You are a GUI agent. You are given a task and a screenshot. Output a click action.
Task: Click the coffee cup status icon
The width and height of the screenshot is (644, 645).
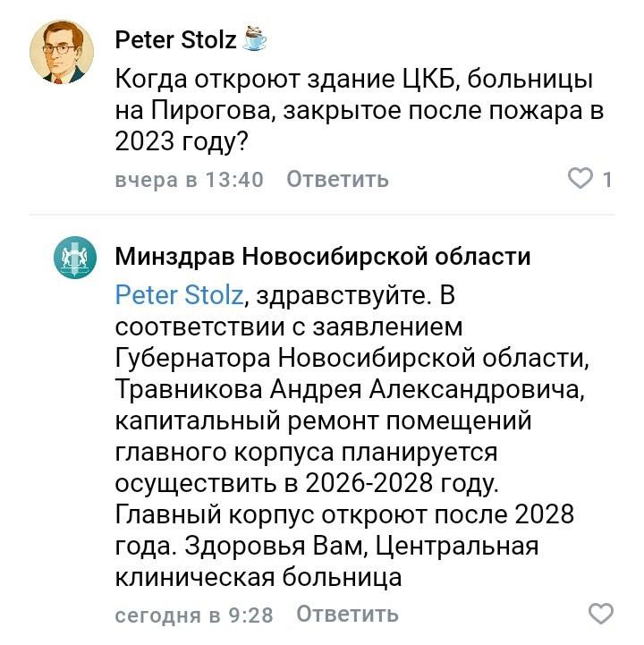255,39
